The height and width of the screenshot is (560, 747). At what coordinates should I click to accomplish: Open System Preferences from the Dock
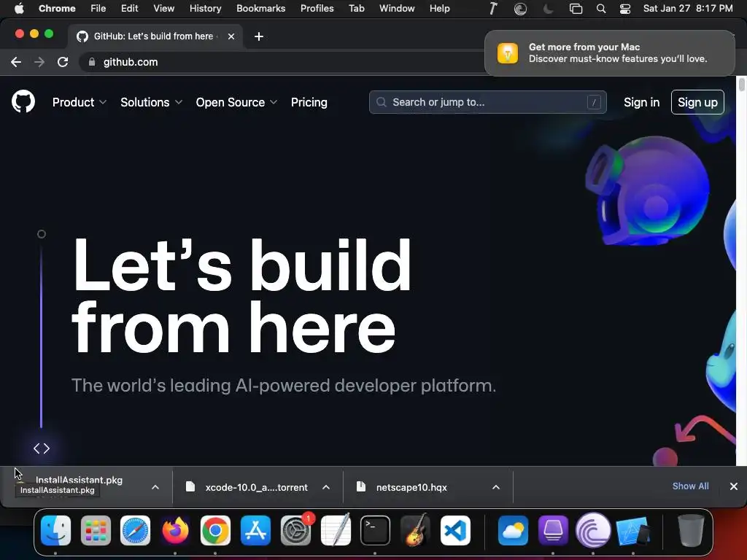coord(296,530)
